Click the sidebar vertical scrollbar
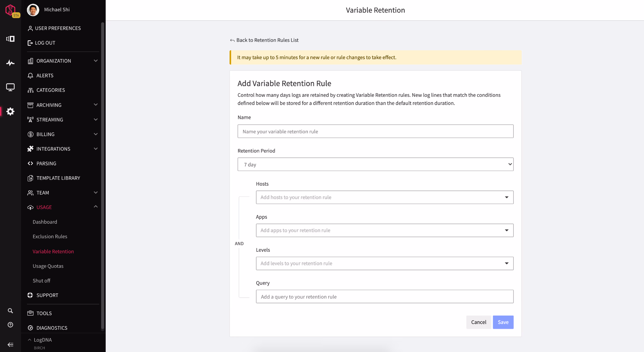 pyautogui.click(x=103, y=176)
